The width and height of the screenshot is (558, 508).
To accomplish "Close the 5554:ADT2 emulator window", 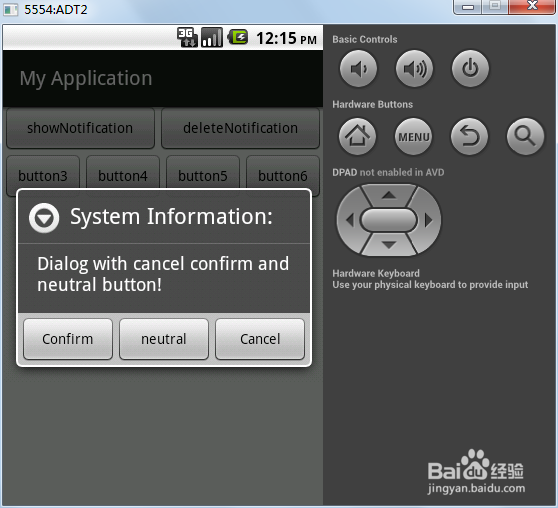I will (532, 7).
